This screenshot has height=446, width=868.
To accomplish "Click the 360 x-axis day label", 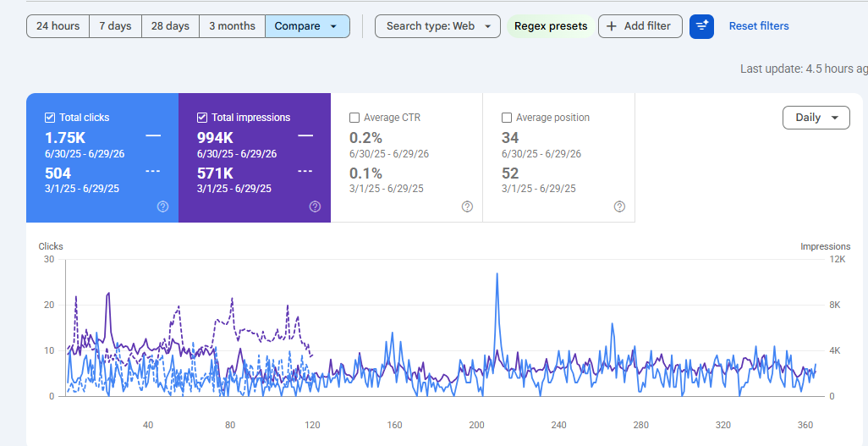I will click(805, 425).
